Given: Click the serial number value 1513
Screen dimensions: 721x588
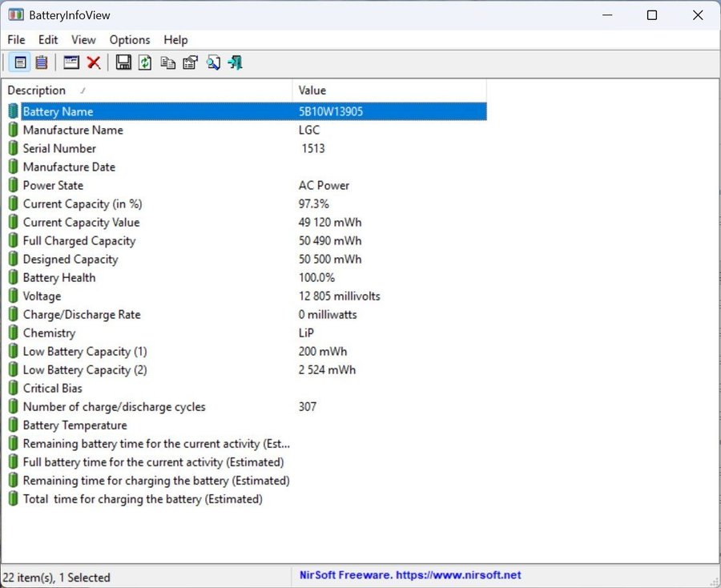Looking at the screenshot, I should (x=313, y=148).
